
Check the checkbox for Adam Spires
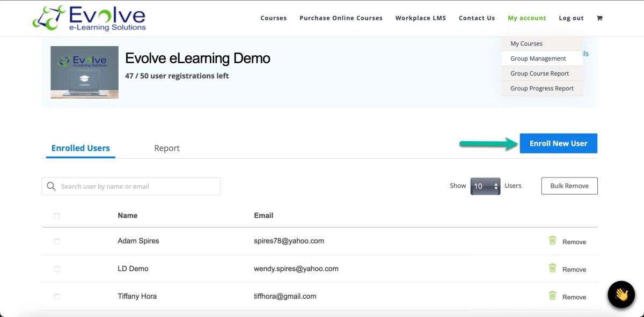[57, 240]
